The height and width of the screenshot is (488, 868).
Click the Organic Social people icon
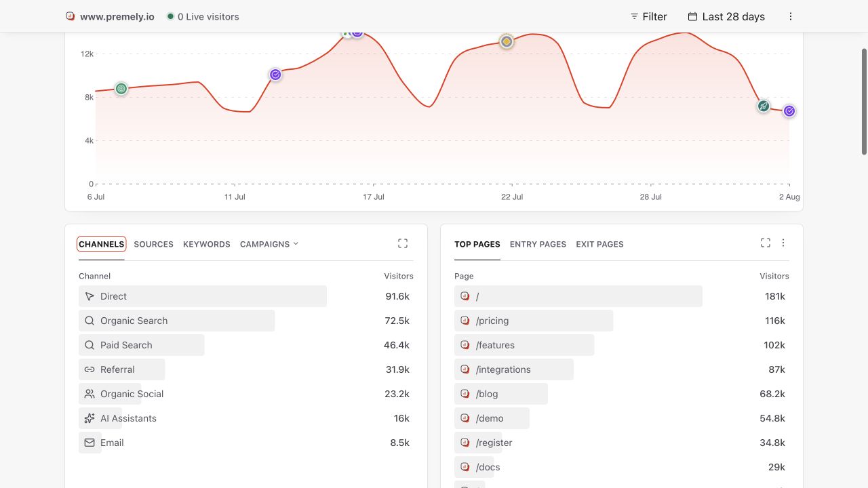[x=90, y=394]
